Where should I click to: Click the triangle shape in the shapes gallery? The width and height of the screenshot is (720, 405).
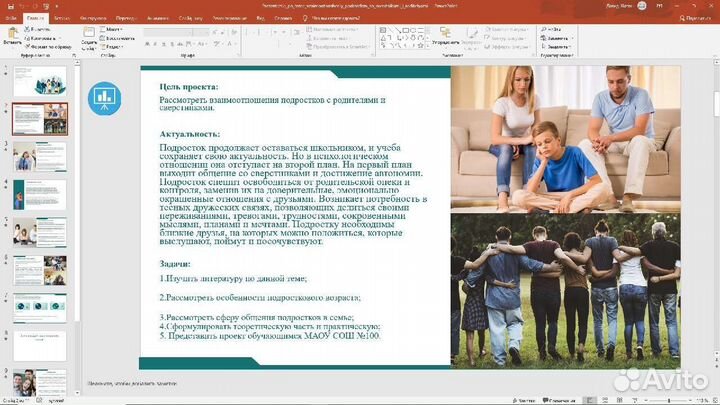point(383,38)
